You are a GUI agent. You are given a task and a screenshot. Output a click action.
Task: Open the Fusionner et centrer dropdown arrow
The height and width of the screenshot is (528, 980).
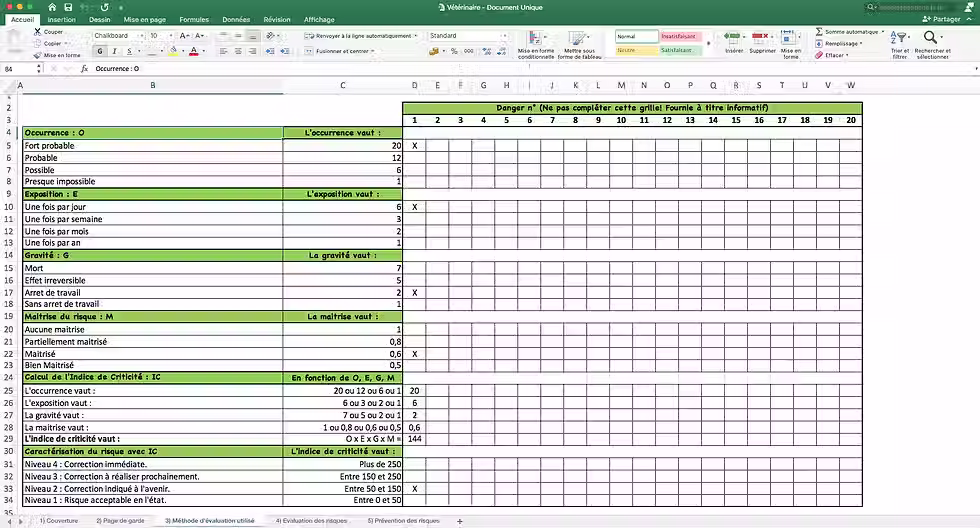(x=373, y=51)
